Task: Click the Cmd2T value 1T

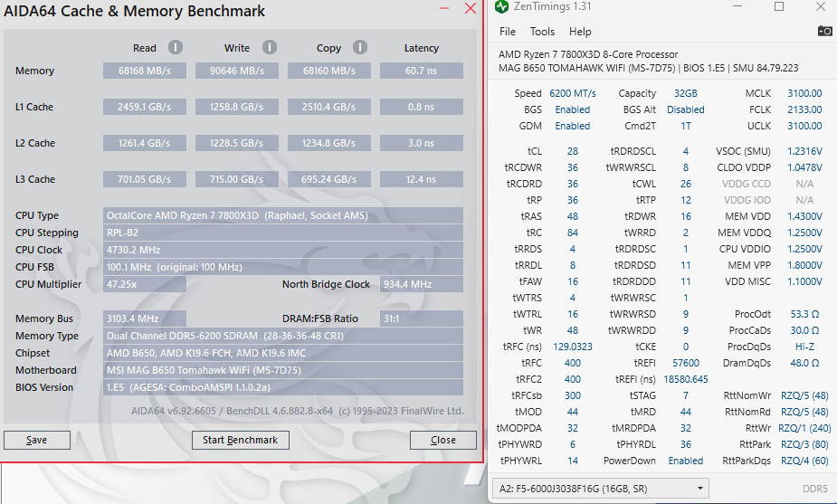Action: [x=686, y=126]
